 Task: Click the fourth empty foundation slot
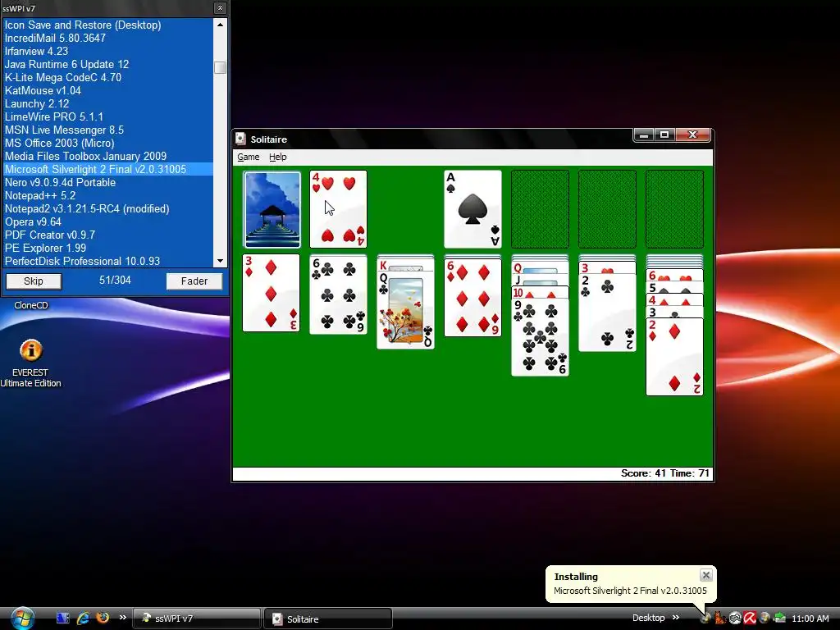pyautogui.click(x=674, y=209)
